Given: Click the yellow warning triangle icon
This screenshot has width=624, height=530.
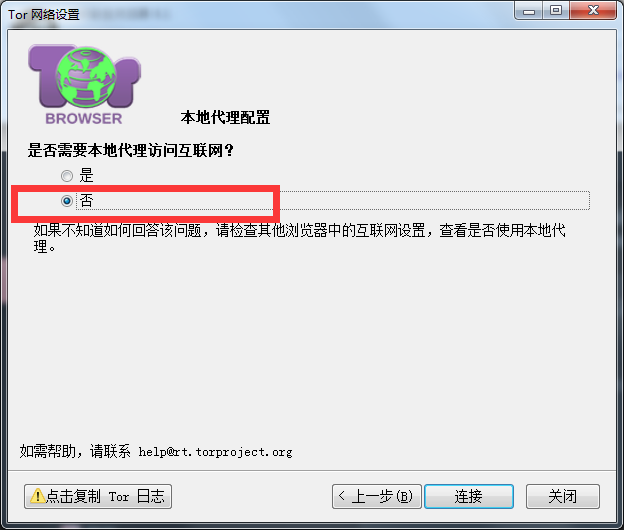Looking at the screenshot, I should [37, 496].
